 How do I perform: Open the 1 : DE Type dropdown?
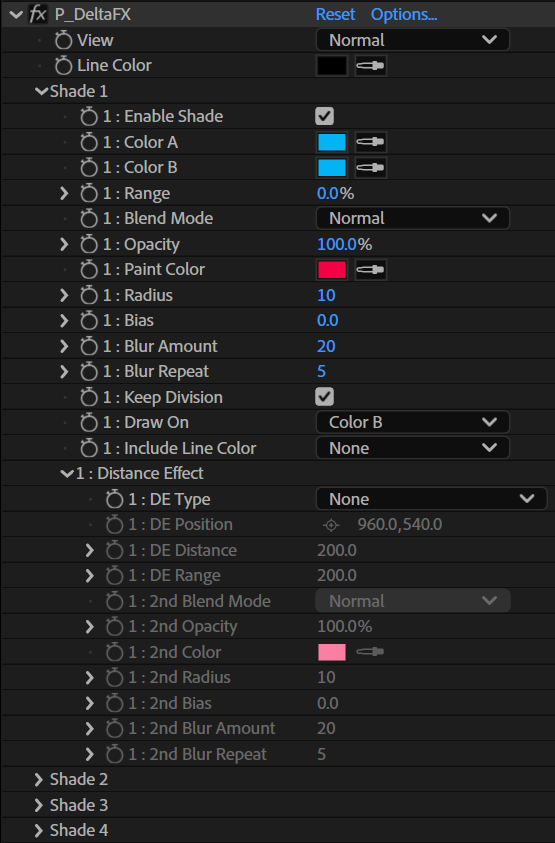431,499
